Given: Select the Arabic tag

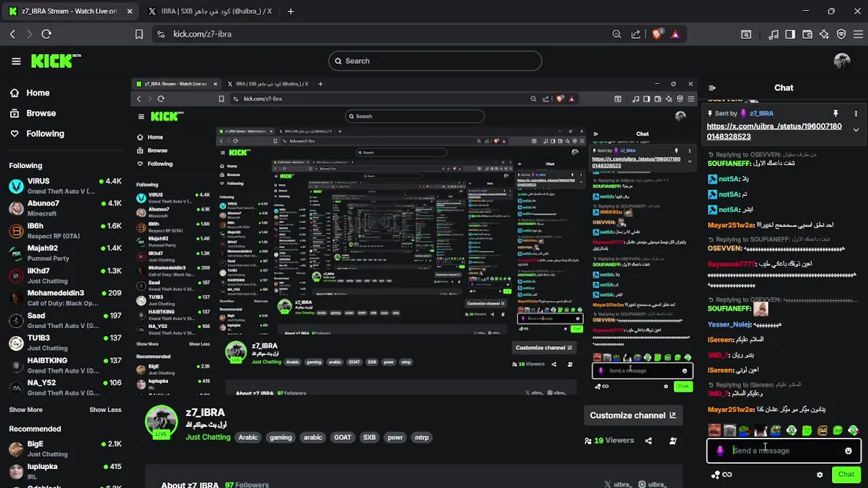Looking at the screenshot, I should (248, 437).
